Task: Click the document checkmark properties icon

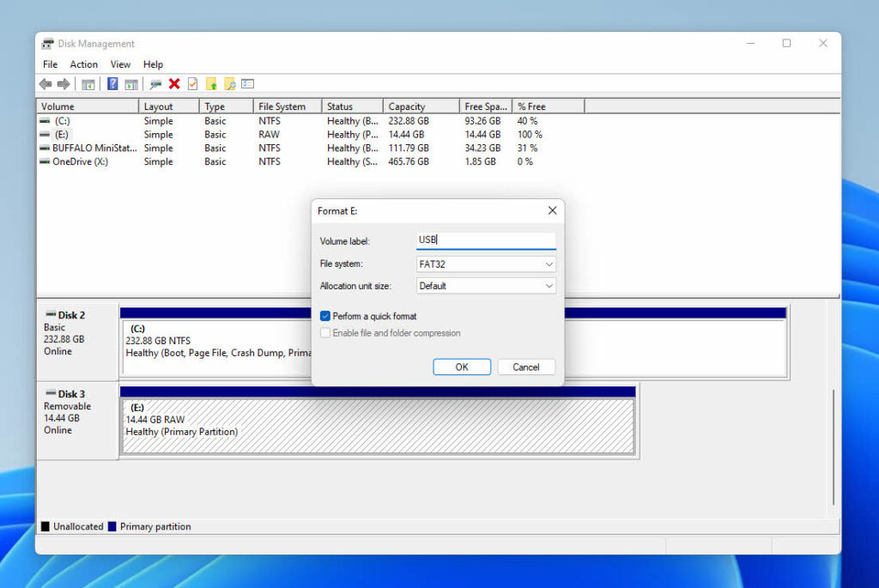Action: point(192,84)
